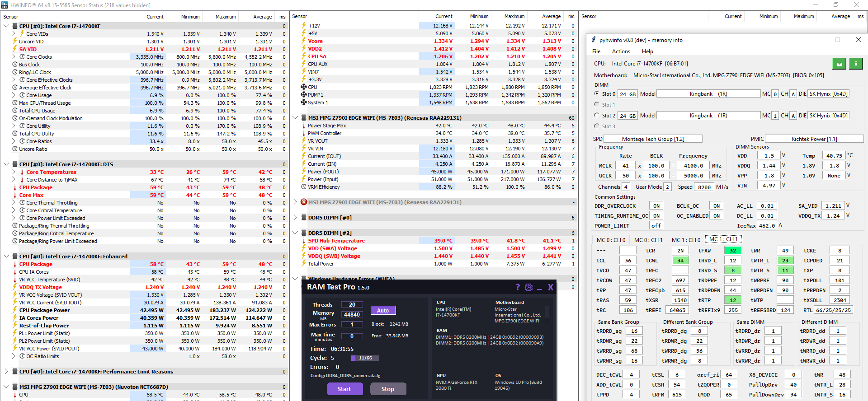This screenshot has height=401, width=868.
Task: Click the lightning icon beside CPU Package Power
Action: point(15,310)
